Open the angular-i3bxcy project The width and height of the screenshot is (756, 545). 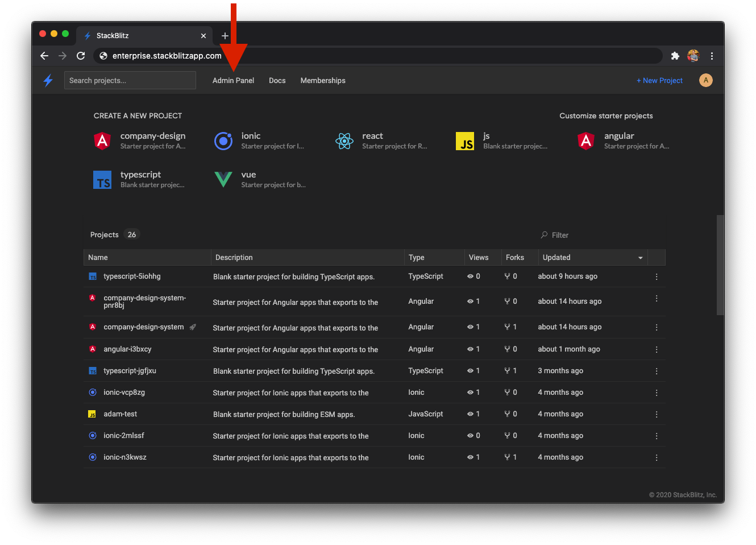[127, 349]
